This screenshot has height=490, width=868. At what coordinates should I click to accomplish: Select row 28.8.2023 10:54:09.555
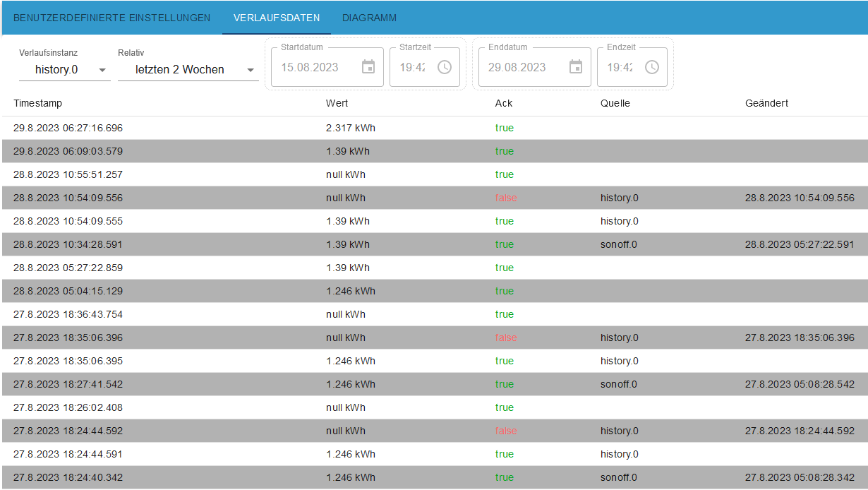tap(434, 221)
